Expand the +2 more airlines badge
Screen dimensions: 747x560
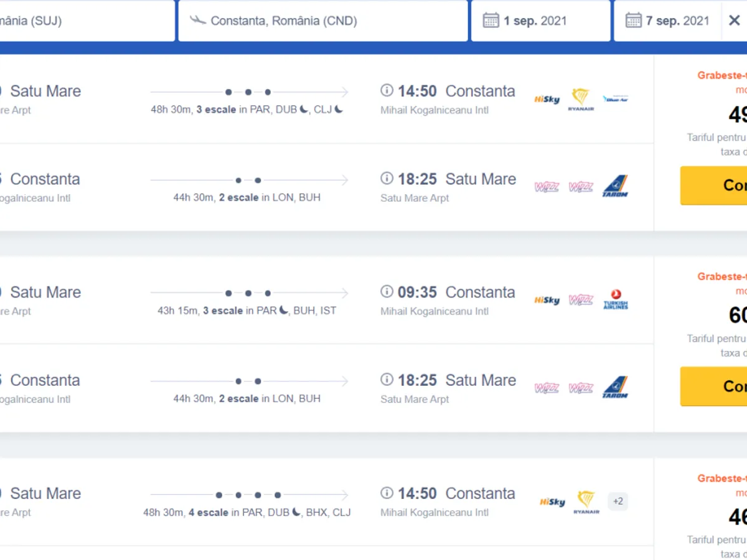pos(618,501)
